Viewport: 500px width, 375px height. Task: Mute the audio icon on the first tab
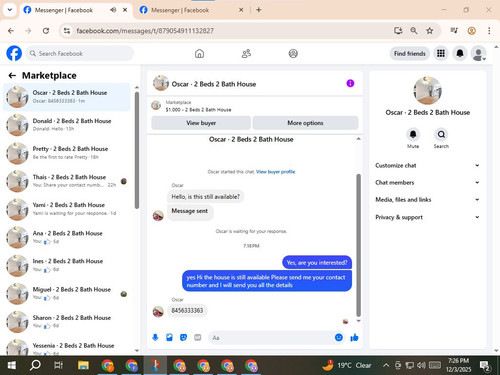(x=113, y=10)
